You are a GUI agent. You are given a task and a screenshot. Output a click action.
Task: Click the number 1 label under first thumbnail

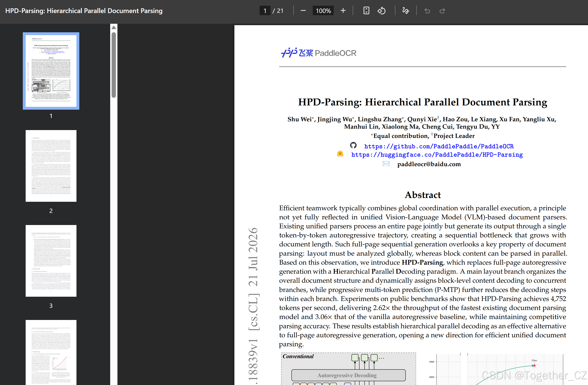tap(51, 116)
